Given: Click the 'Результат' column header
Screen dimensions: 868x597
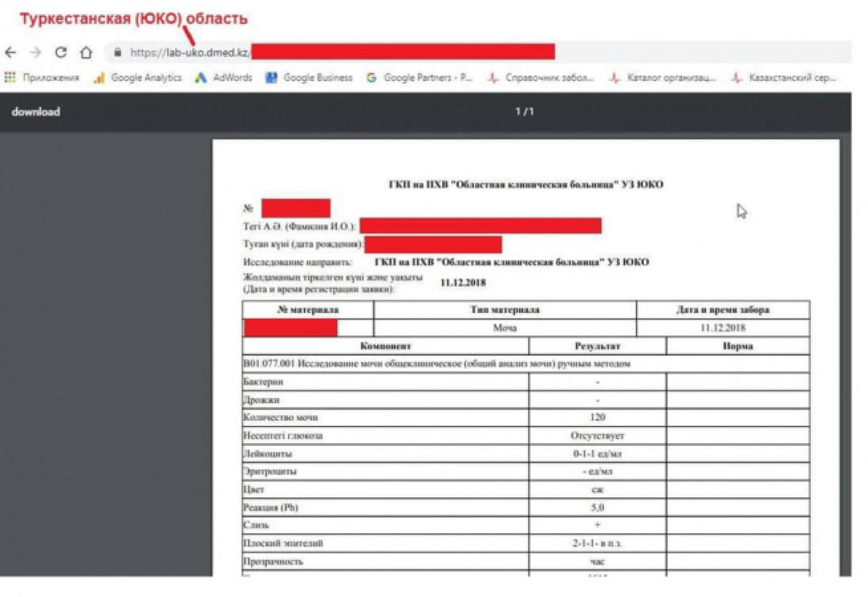Looking at the screenshot, I should tap(597, 346).
